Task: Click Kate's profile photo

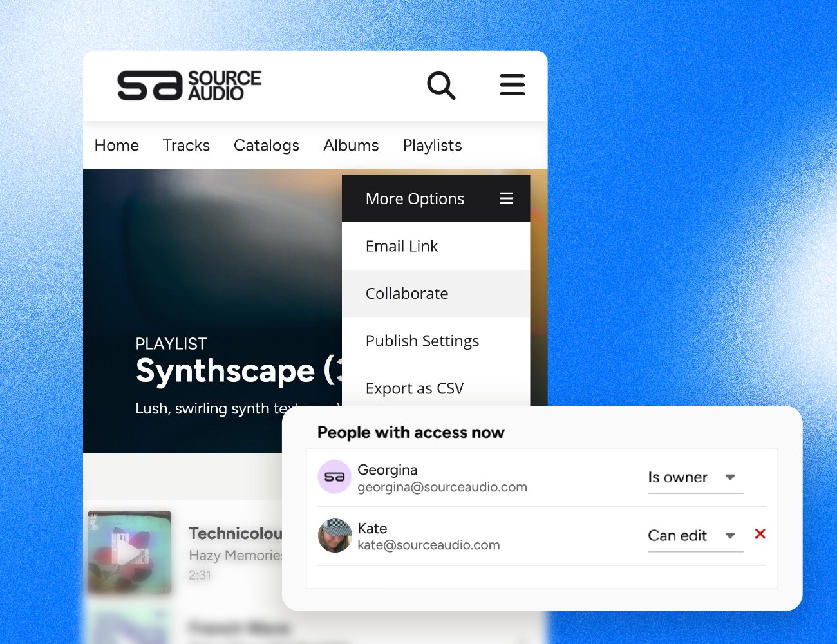Action: click(x=335, y=536)
